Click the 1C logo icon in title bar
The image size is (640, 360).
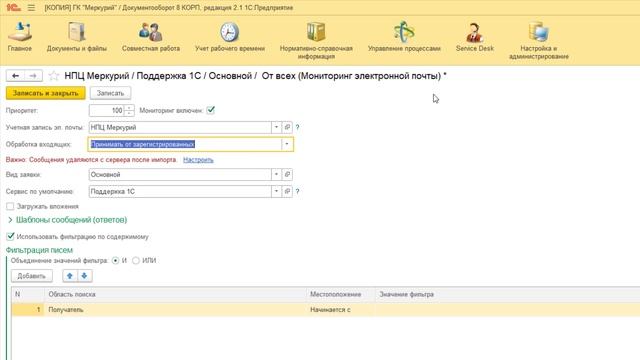tap(13, 7)
